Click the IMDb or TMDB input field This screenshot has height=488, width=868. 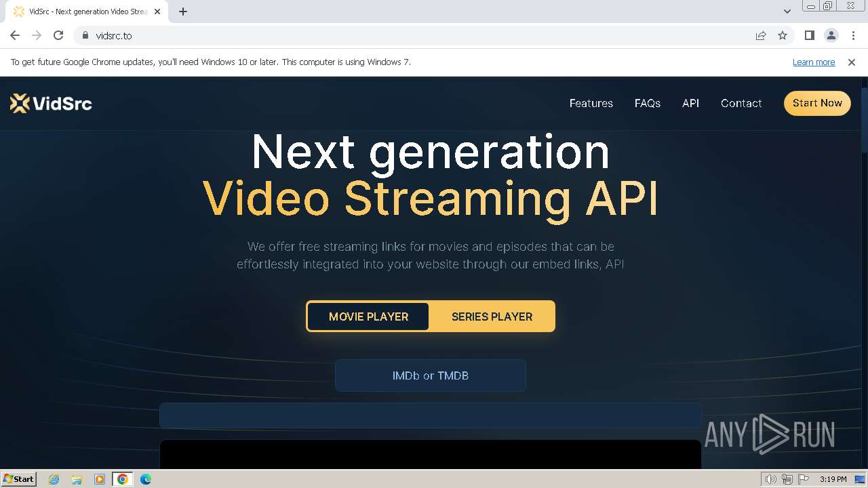point(431,375)
